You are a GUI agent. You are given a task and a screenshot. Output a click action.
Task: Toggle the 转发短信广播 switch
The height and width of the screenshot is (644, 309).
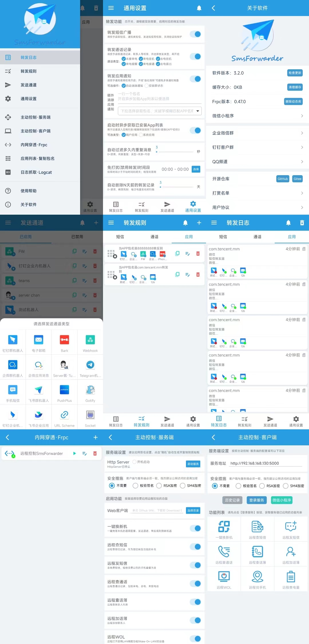(x=196, y=34)
